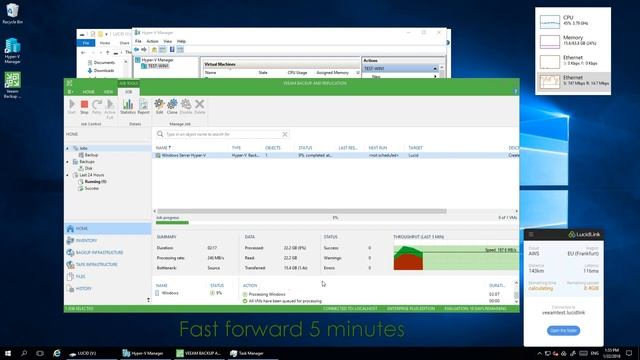Open Veeam Backup desktop shortcut
640x360 pixels.
coord(12,85)
